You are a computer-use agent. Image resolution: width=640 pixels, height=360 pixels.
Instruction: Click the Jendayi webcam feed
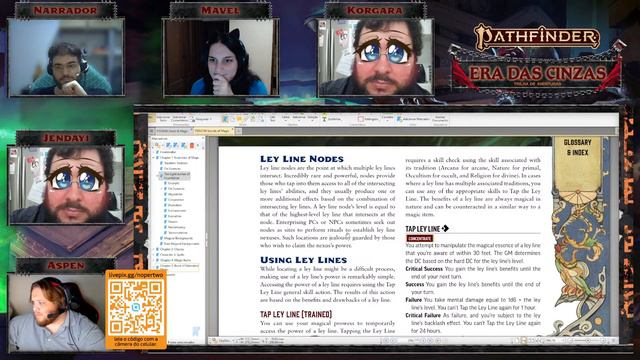(x=66, y=185)
